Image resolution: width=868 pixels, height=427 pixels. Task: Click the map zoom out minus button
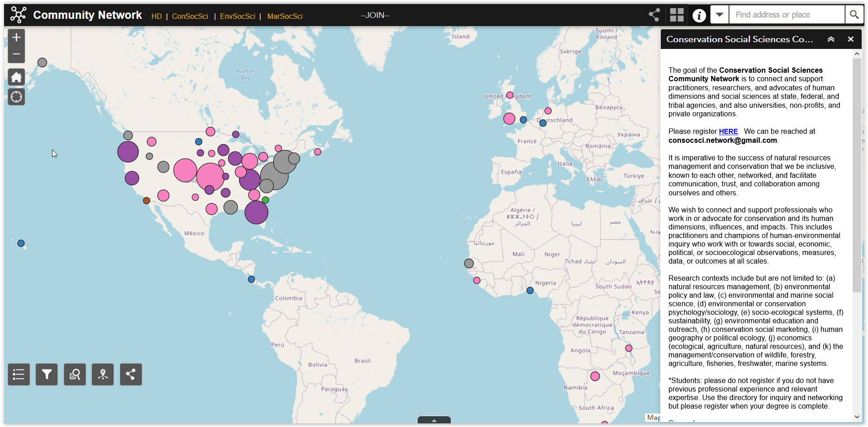click(17, 54)
